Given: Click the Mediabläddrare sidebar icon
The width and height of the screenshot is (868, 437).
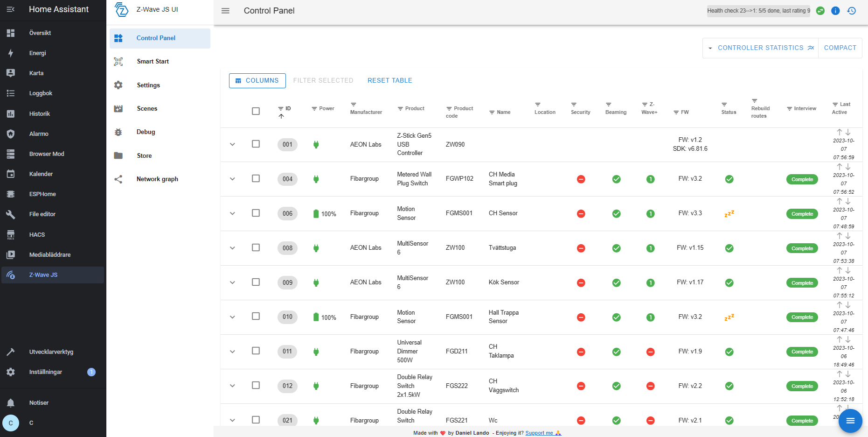Looking at the screenshot, I should point(11,255).
